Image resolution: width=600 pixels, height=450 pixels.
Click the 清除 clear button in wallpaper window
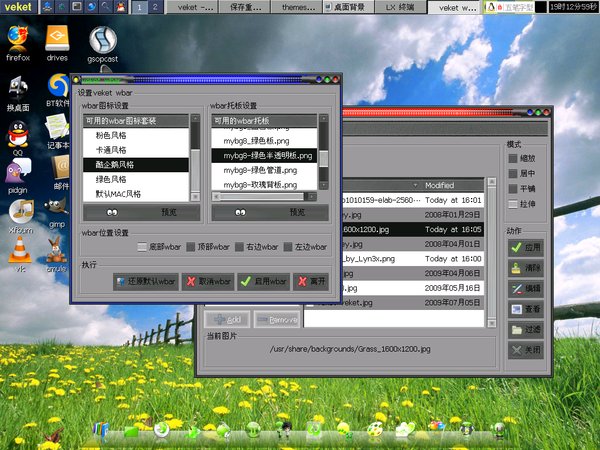click(526, 268)
